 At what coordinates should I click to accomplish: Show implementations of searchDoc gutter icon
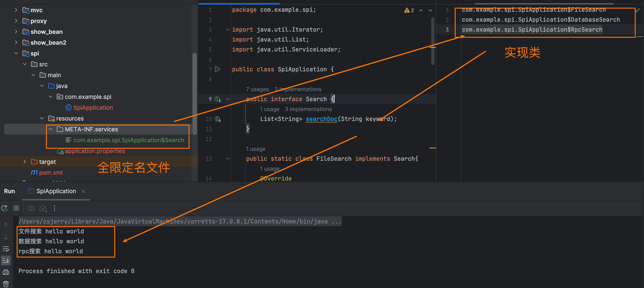(x=218, y=119)
